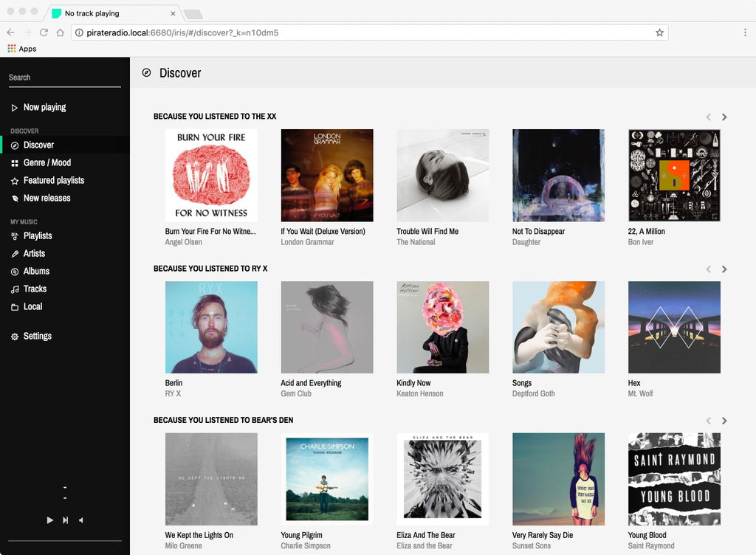Open Bon Iver artist link
Viewport: 756px width, 555px height.
[x=640, y=242]
